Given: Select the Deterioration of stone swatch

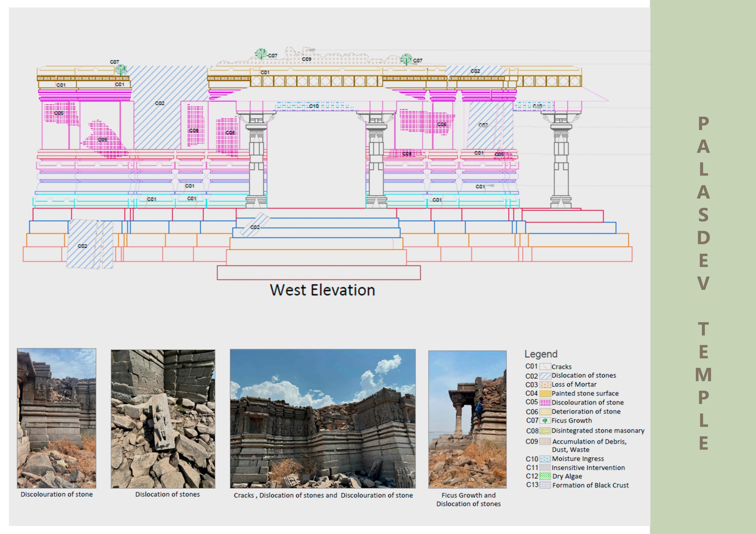Looking at the screenshot, I should 545,412.
